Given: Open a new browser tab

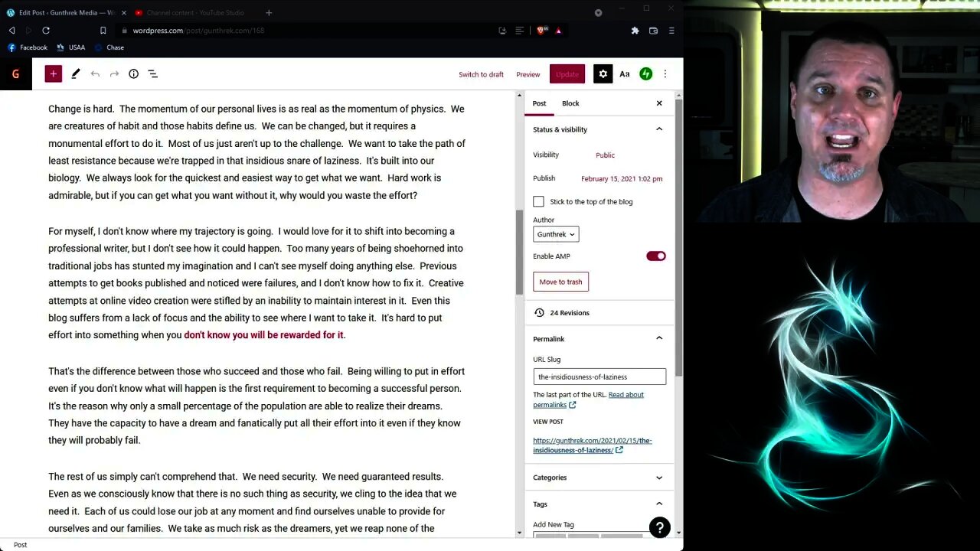Looking at the screenshot, I should tap(269, 12).
